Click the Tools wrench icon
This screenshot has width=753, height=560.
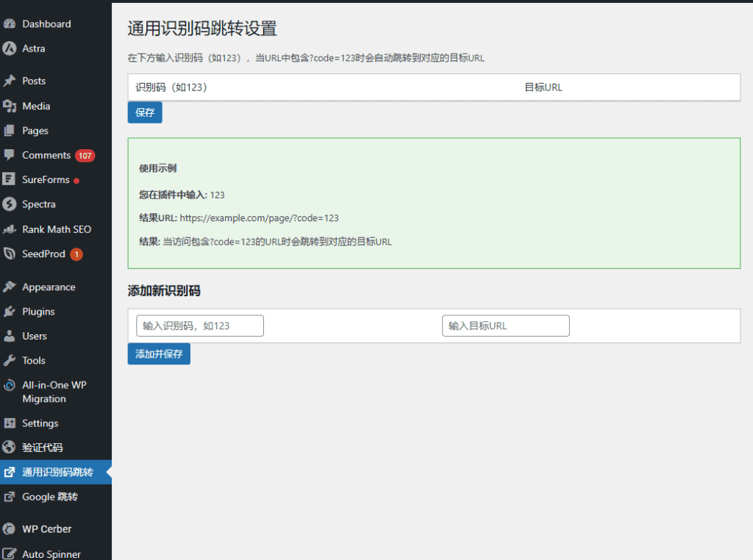pyautogui.click(x=9, y=360)
